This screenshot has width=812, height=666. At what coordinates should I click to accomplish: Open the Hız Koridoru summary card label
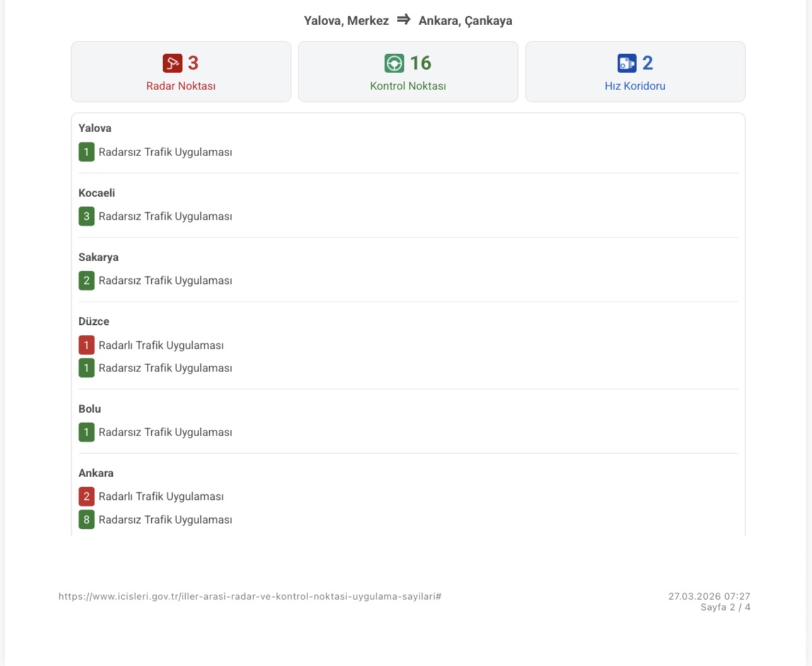click(634, 86)
